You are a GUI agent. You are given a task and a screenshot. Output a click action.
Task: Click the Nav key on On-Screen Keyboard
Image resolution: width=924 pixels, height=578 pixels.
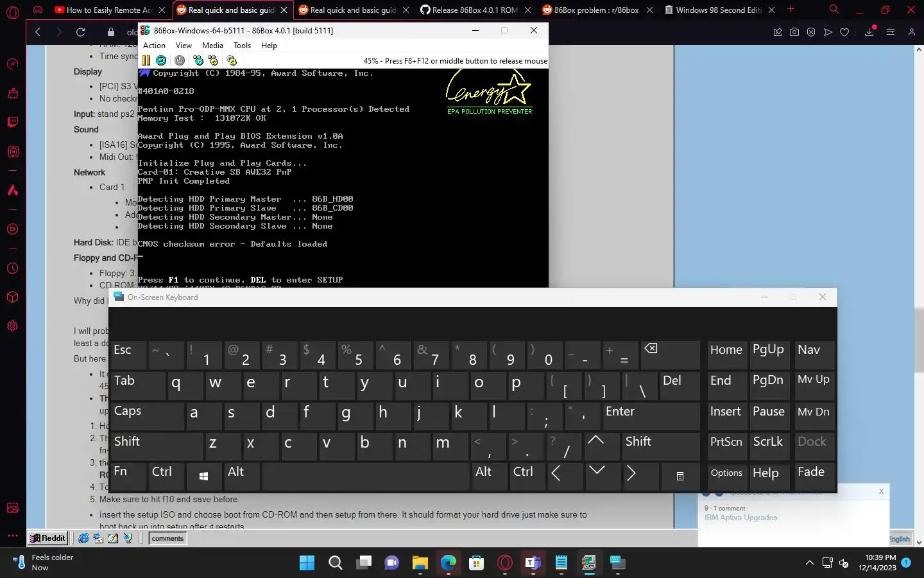814,355
